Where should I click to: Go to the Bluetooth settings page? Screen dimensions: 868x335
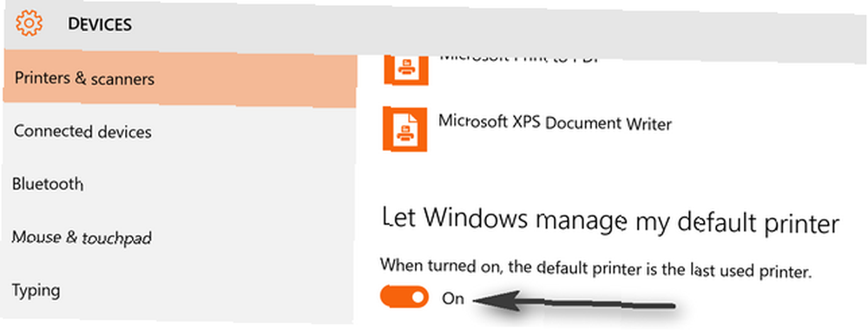tap(180, 184)
